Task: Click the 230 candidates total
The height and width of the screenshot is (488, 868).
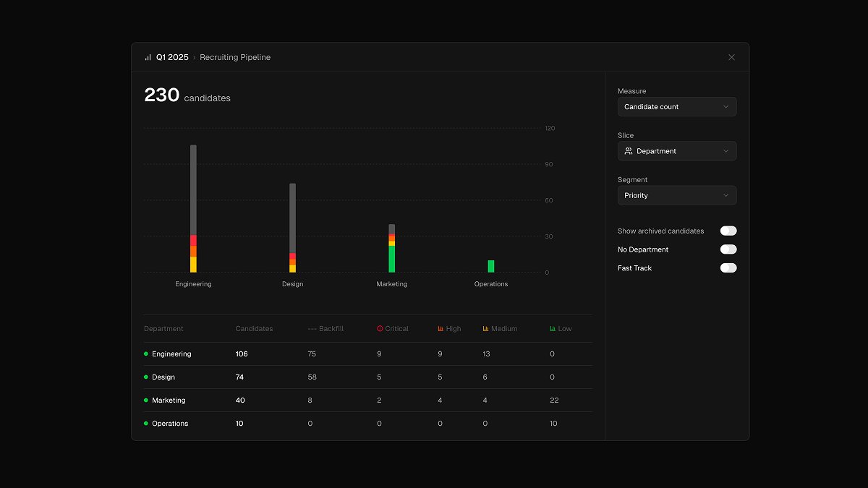Action: [x=187, y=95]
